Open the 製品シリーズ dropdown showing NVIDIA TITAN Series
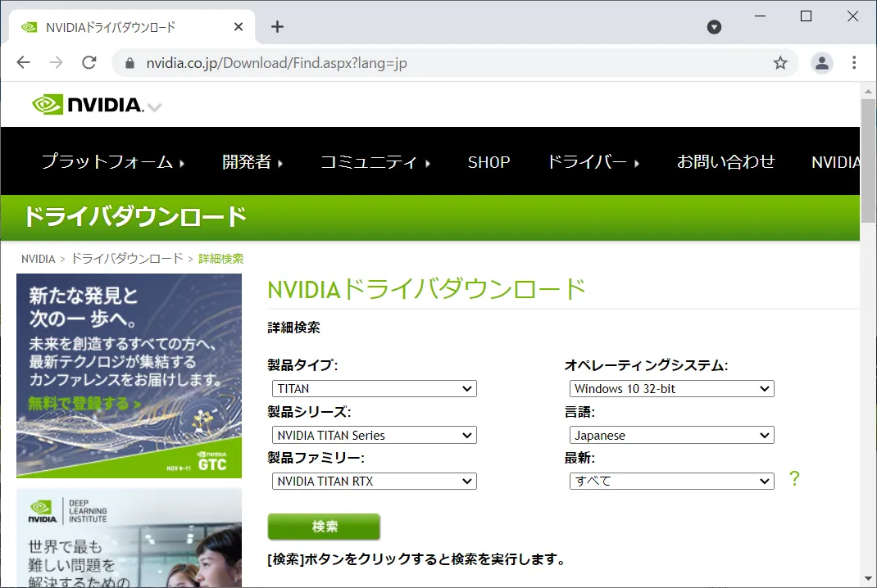 [375, 435]
